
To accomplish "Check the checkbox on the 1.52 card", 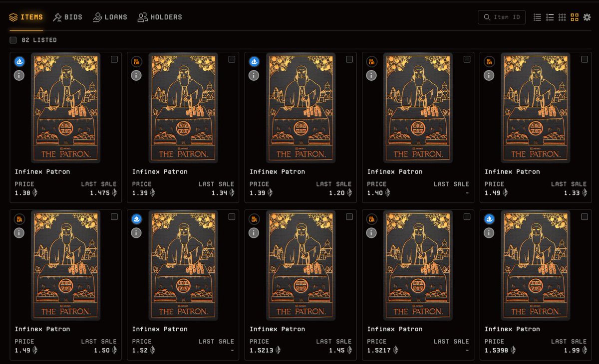I will coord(232,216).
